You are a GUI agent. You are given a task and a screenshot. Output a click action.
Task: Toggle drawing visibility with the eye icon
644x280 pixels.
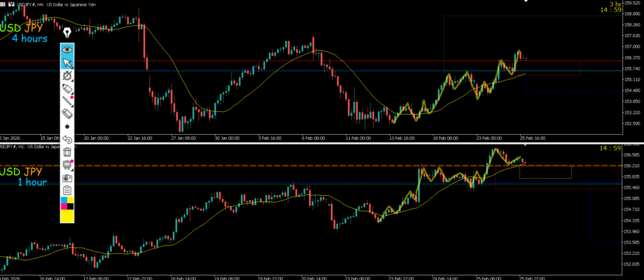click(67, 49)
